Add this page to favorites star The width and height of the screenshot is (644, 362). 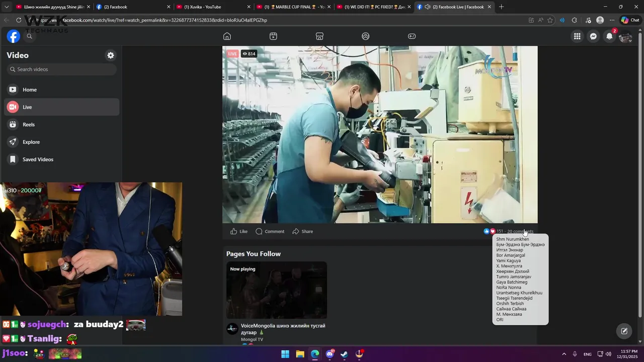(550, 20)
